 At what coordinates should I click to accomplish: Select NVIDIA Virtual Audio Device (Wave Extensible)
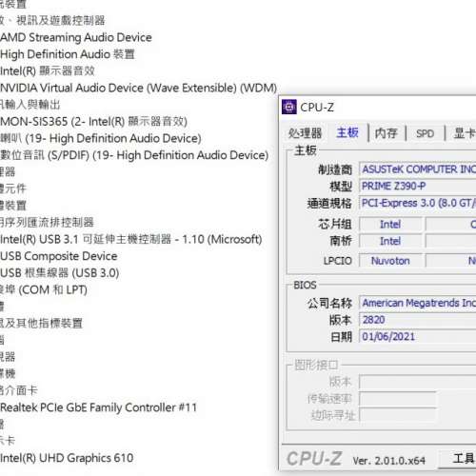(x=138, y=88)
